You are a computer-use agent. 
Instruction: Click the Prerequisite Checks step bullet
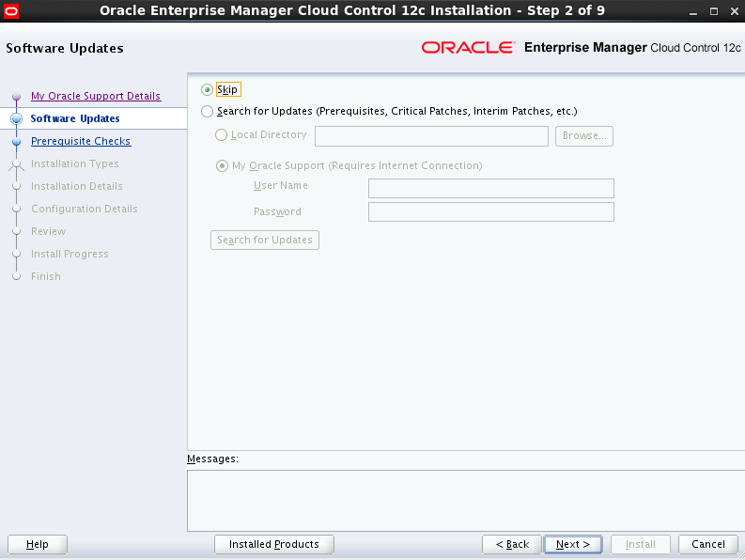(x=17, y=142)
